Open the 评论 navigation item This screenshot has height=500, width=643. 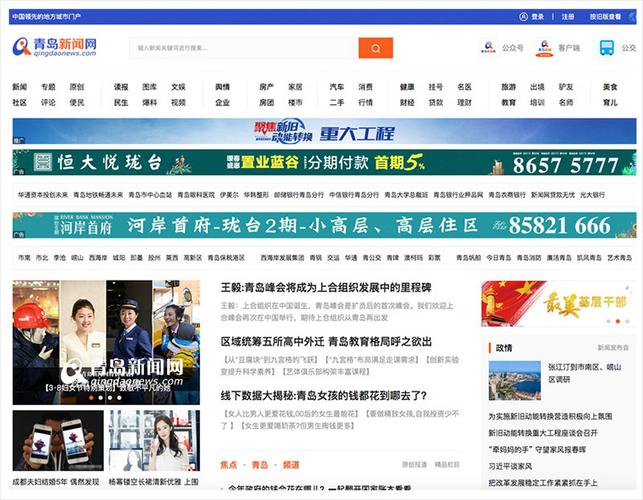click(48, 103)
